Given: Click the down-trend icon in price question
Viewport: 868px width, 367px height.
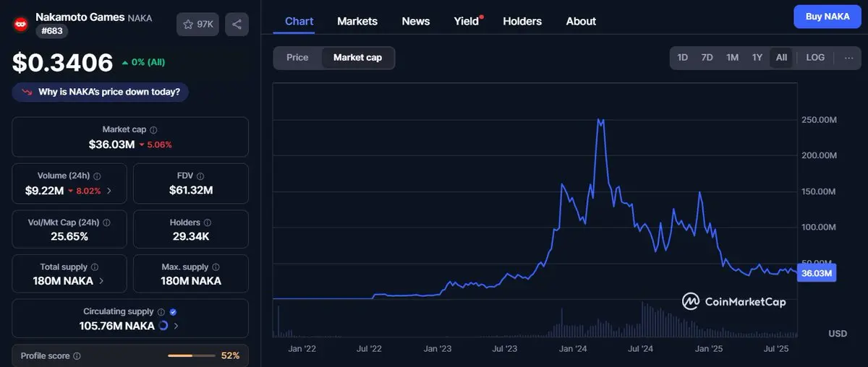Looking at the screenshot, I should click(x=27, y=92).
